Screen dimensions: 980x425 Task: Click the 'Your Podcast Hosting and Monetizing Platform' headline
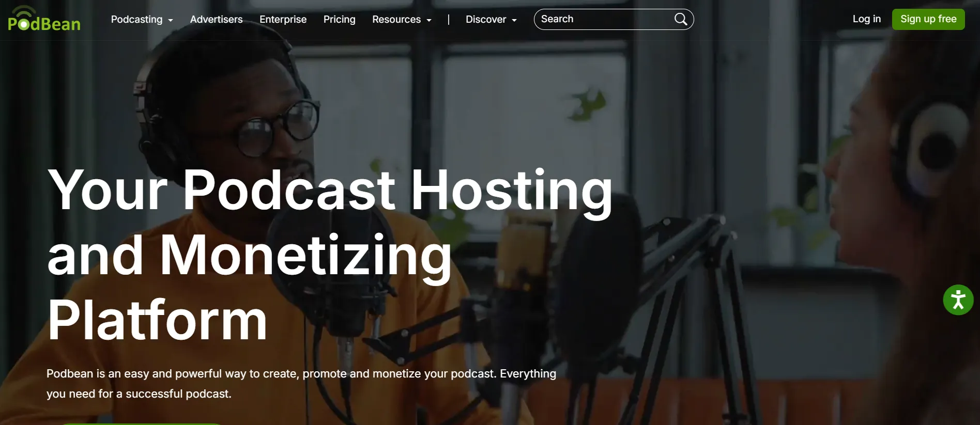[330, 255]
